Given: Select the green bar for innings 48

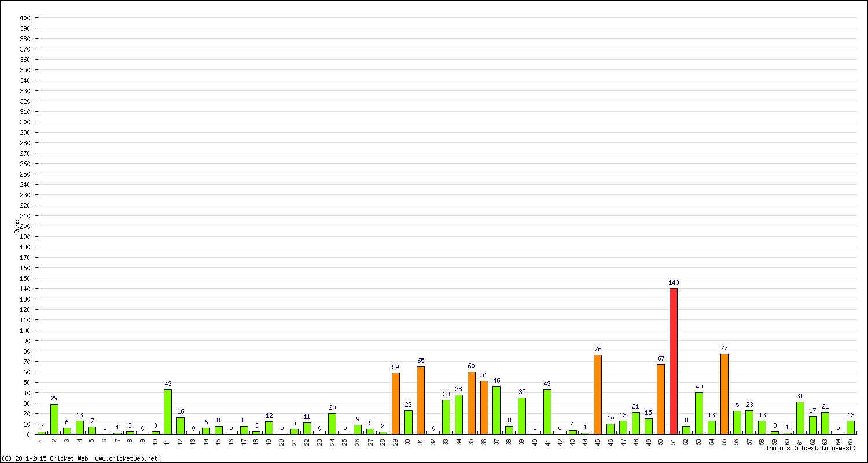Looking at the screenshot, I should pyautogui.click(x=636, y=423).
